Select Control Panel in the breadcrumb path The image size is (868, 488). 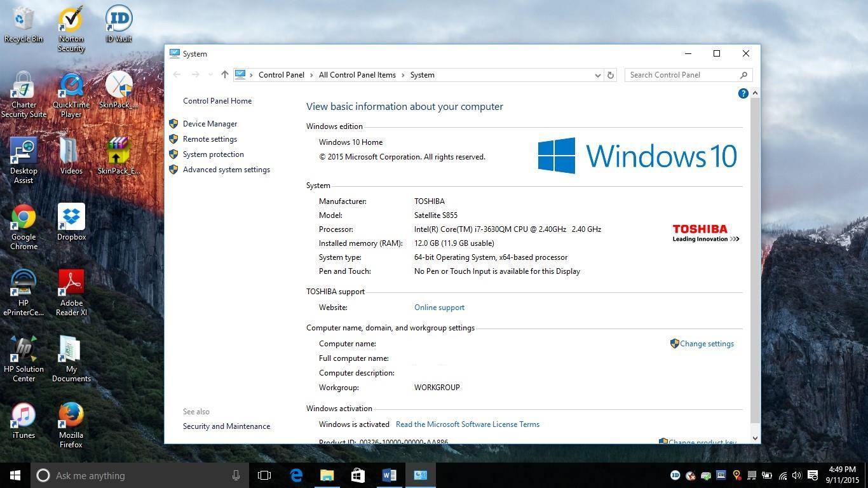(x=281, y=75)
